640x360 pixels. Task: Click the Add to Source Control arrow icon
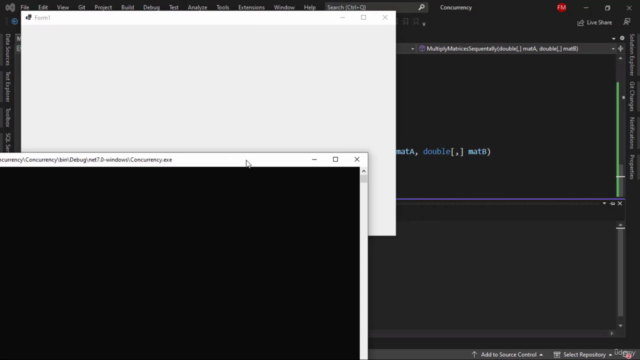pyautogui.click(x=474, y=354)
